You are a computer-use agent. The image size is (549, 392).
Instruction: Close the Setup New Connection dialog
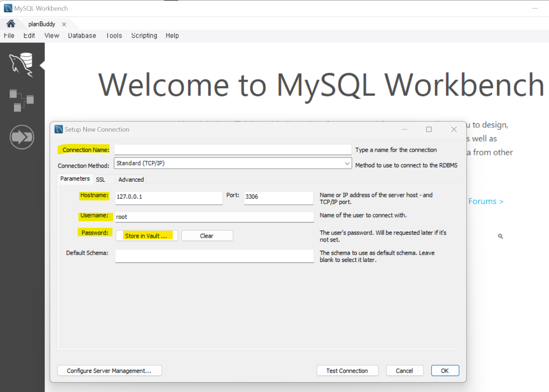454,129
